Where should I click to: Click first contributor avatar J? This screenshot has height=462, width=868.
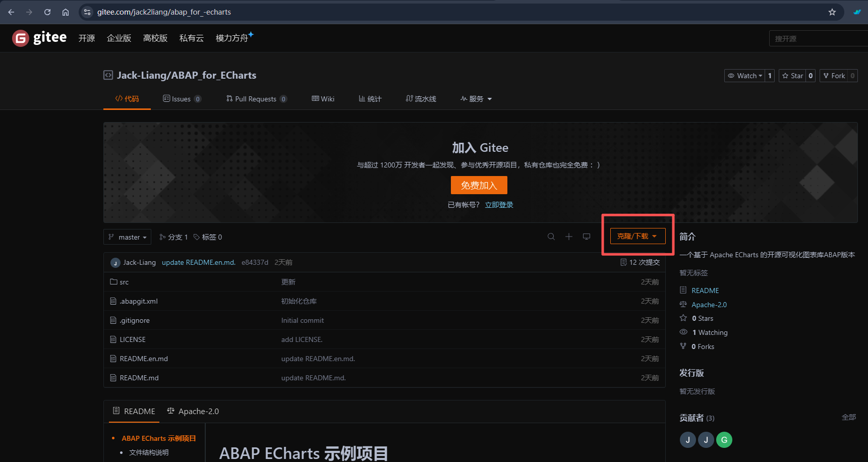[x=688, y=440]
